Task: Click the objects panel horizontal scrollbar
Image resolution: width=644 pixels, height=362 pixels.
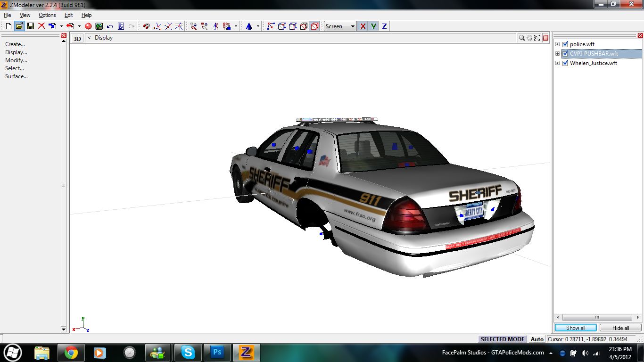Action: click(597, 318)
